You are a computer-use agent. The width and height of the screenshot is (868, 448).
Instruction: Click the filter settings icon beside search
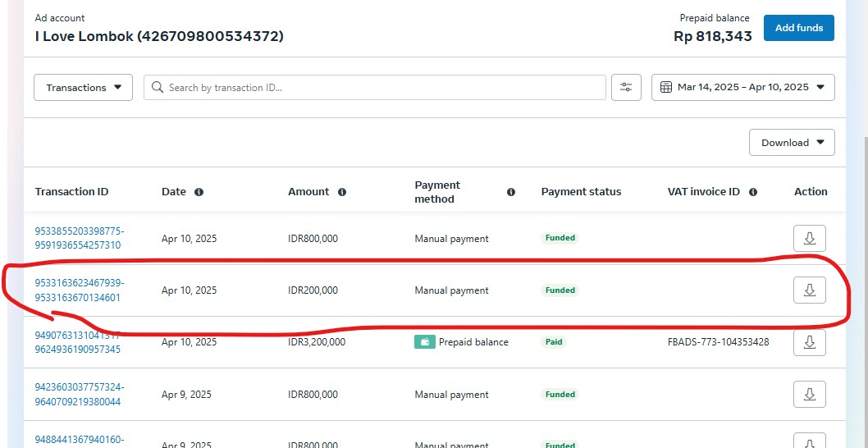point(626,88)
